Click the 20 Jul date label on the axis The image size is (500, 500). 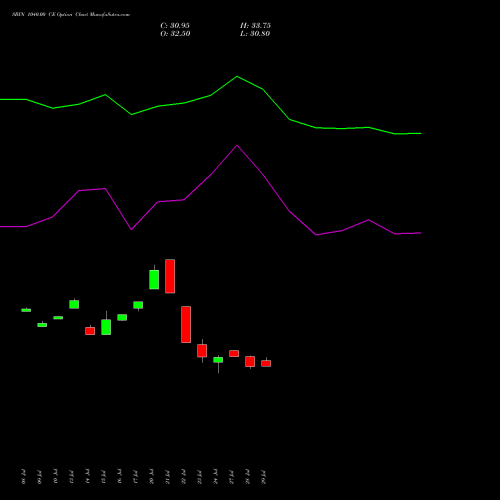pos(152,477)
